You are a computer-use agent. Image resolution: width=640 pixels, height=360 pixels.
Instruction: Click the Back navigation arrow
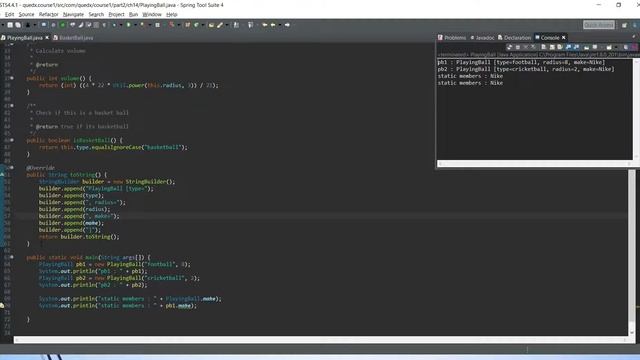pyautogui.click(x=273, y=25)
